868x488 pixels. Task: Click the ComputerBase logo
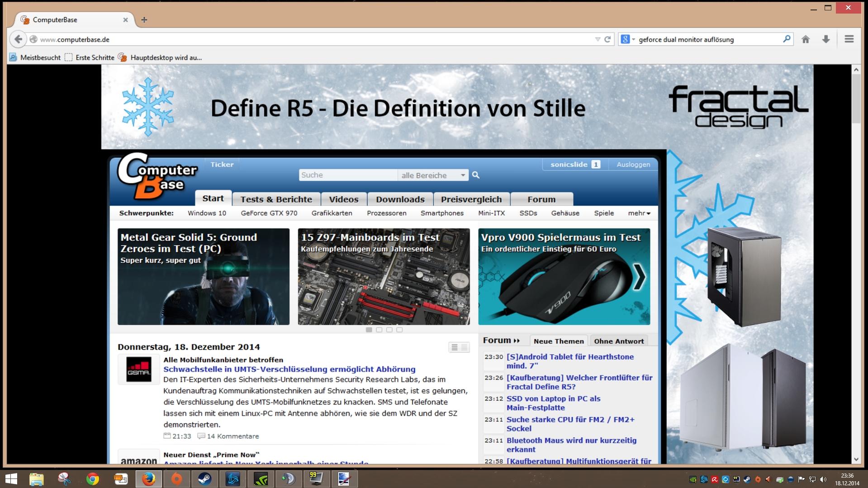tap(157, 176)
